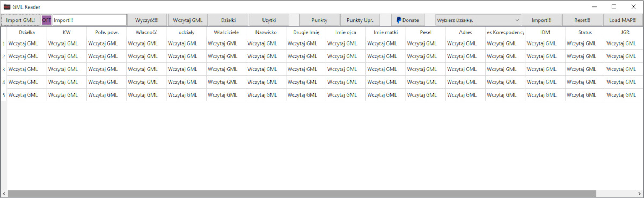Click the Reset!!! button
Screen dimensions: 644x198
coord(582,20)
